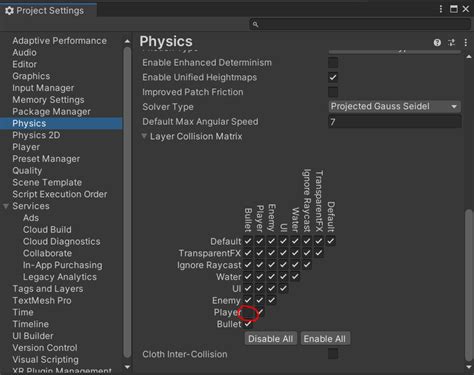Enable Enhanced Determinism checkbox
The image size is (474, 375).
click(333, 62)
